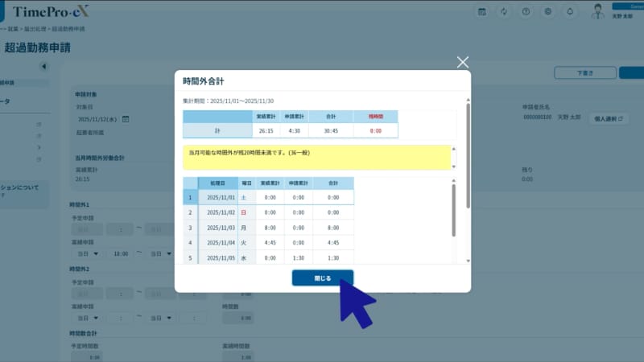Click the user avatar for 天野 太郎
644x362 pixels.
tap(597, 10)
